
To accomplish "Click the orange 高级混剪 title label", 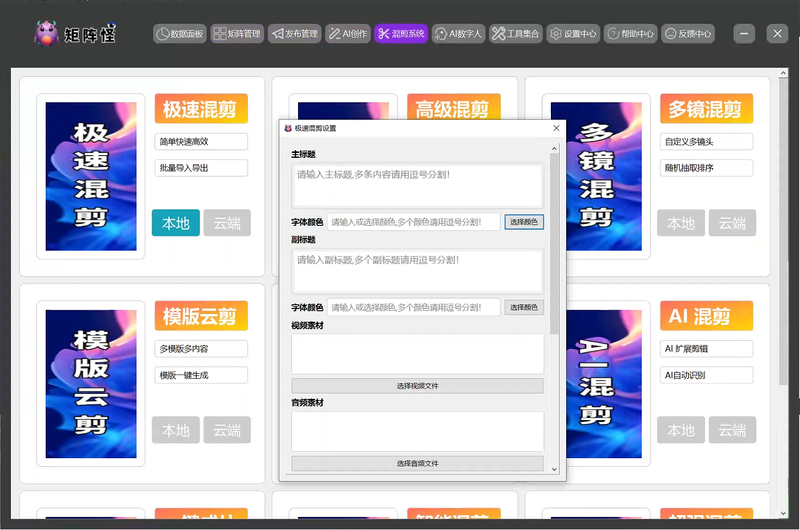I will pos(454,107).
